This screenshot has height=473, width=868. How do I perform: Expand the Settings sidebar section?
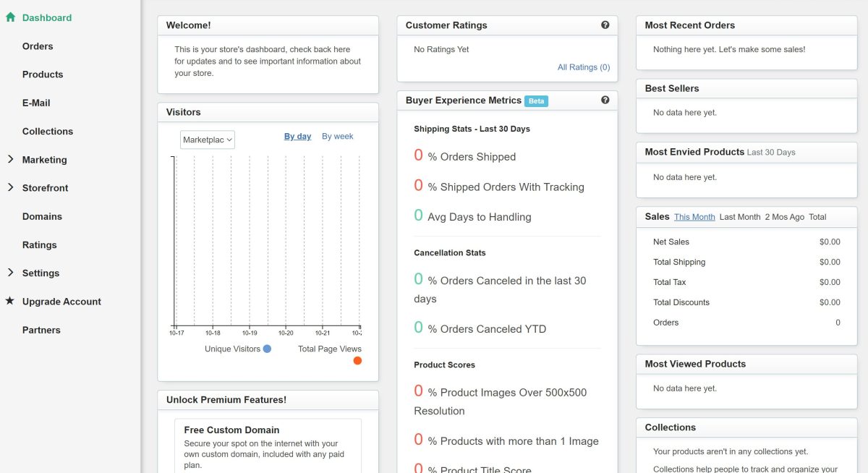point(10,273)
